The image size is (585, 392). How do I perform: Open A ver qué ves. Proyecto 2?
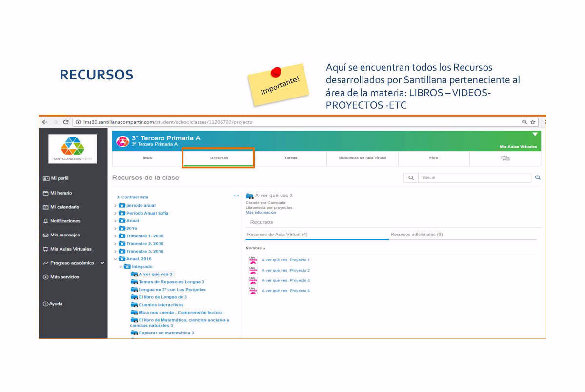coord(286,270)
